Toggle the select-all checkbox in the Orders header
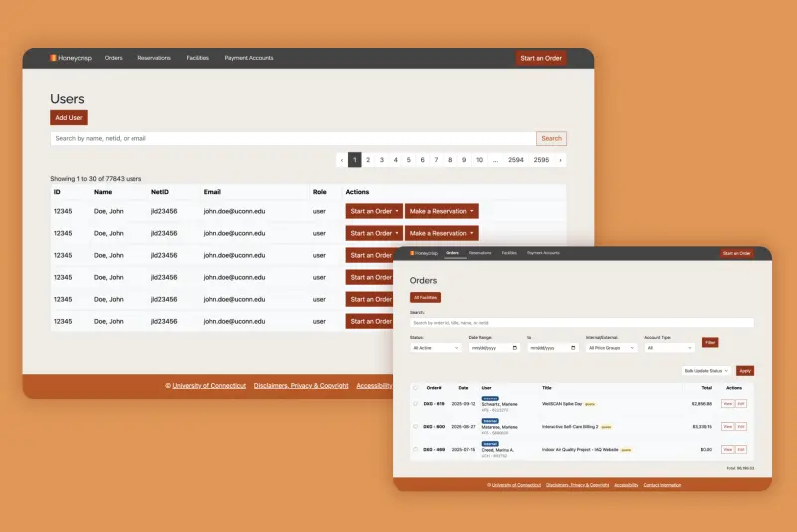Screen dimensions: 797x532 415,387
